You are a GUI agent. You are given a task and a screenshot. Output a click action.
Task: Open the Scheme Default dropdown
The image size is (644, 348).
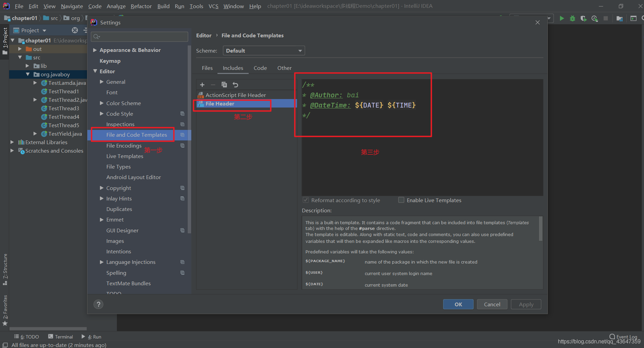(264, 51)
